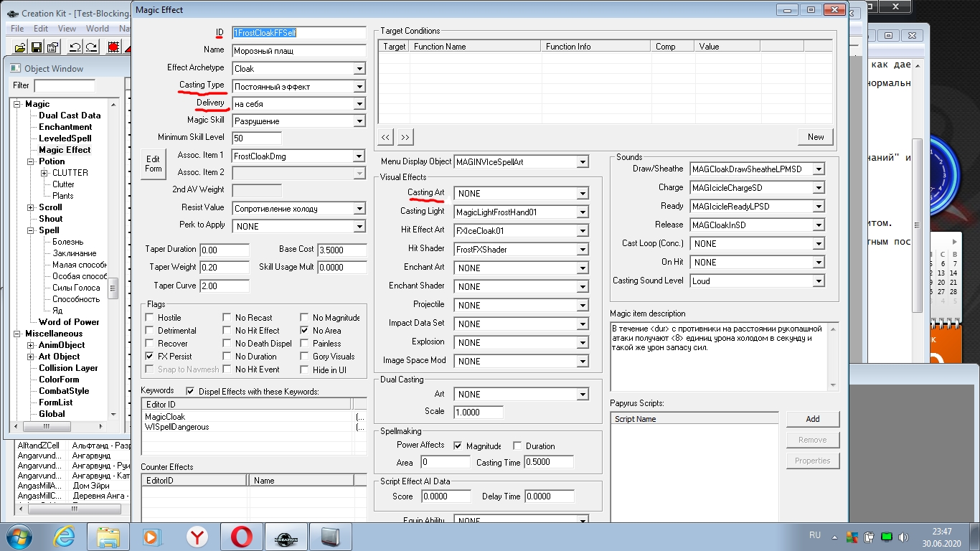Click the floppy disk save icon

coord(36,47)
